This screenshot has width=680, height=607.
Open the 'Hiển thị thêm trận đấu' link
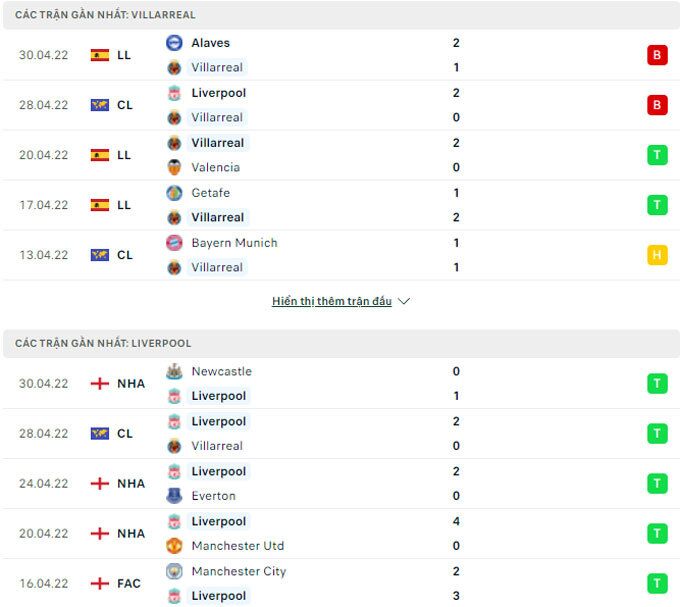(x=332, y=301)
